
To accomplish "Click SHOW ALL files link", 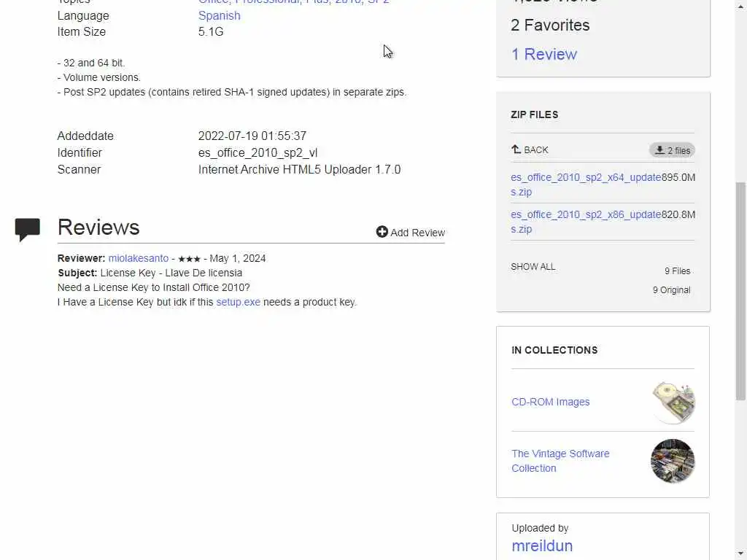I will pyautogui.click(x=533, y=267).
